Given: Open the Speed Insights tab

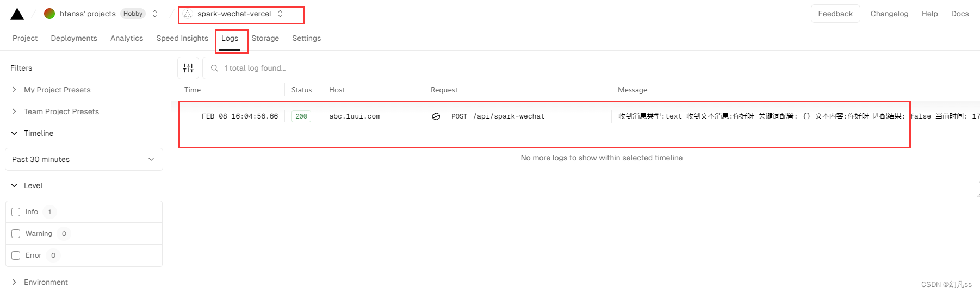Looking at the screenshot, I should (182, 38).
